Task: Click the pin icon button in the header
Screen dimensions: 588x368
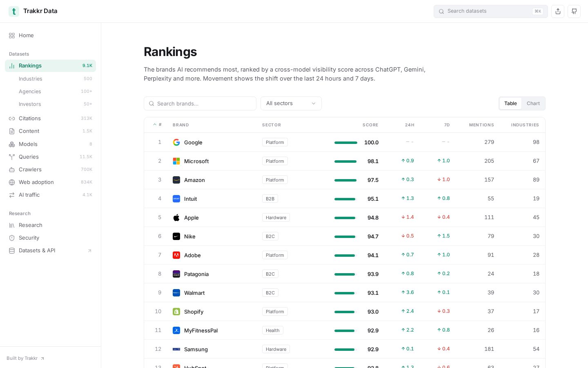Action: (574, 11)
